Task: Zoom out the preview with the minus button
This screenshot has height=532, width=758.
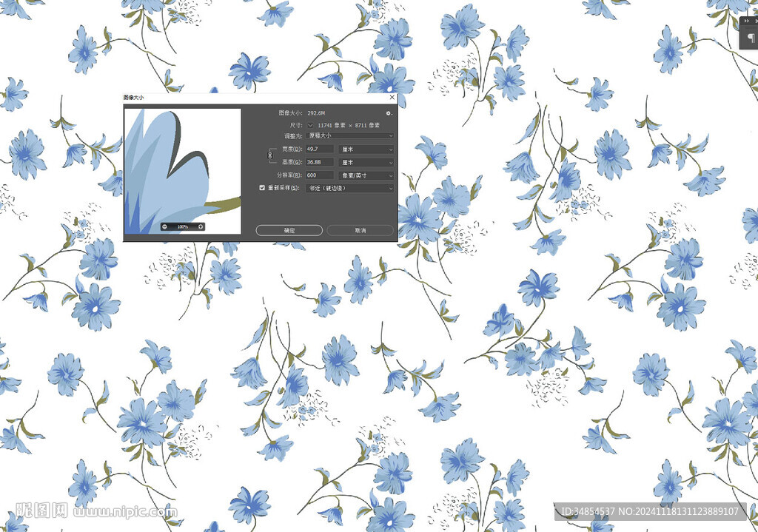Action: (x=165, y=226)
